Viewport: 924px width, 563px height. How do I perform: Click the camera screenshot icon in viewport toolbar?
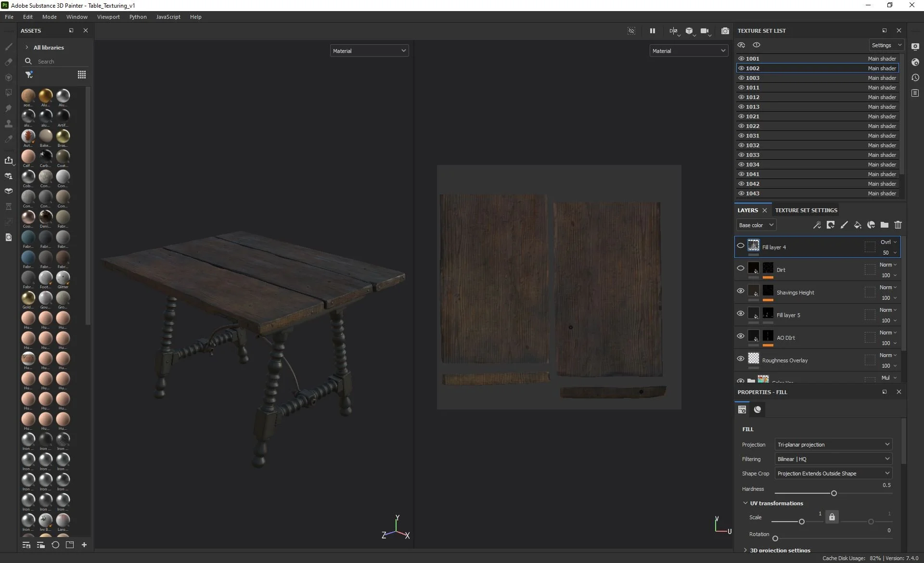(x=725, y=31)
